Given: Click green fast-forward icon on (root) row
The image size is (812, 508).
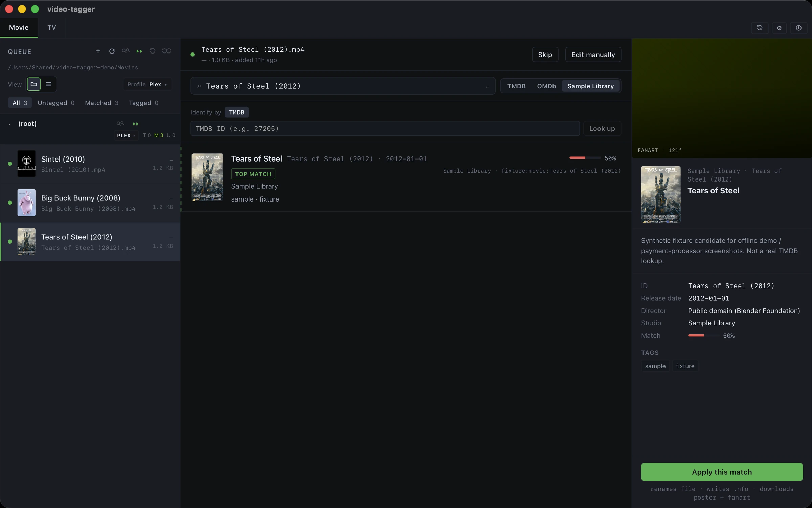Looking at the screenshot, I should tap(136, 124).
